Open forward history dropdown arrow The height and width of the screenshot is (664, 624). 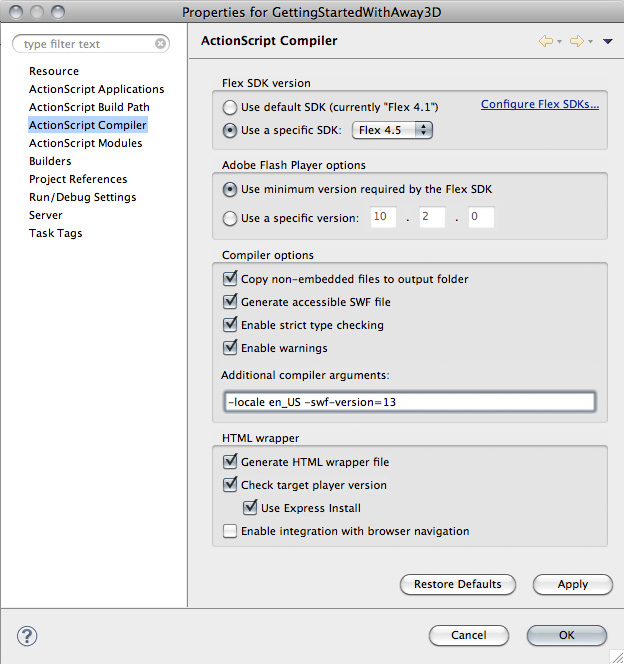pyautogui.click(x=590, y=42)
